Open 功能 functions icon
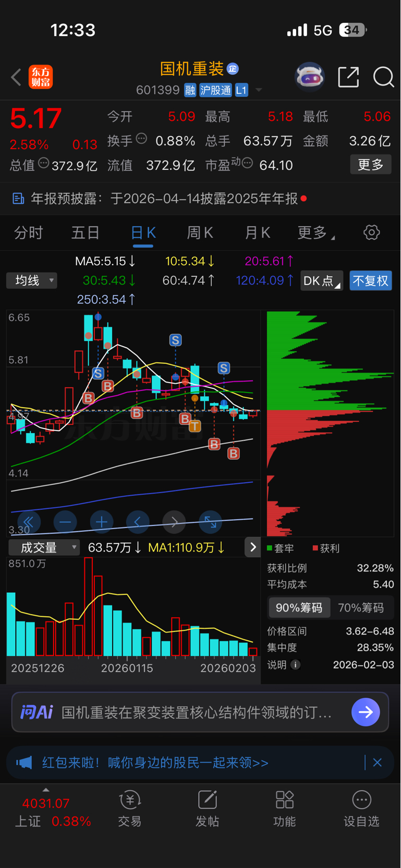This screenshot has width=401, height=868. 285,809
